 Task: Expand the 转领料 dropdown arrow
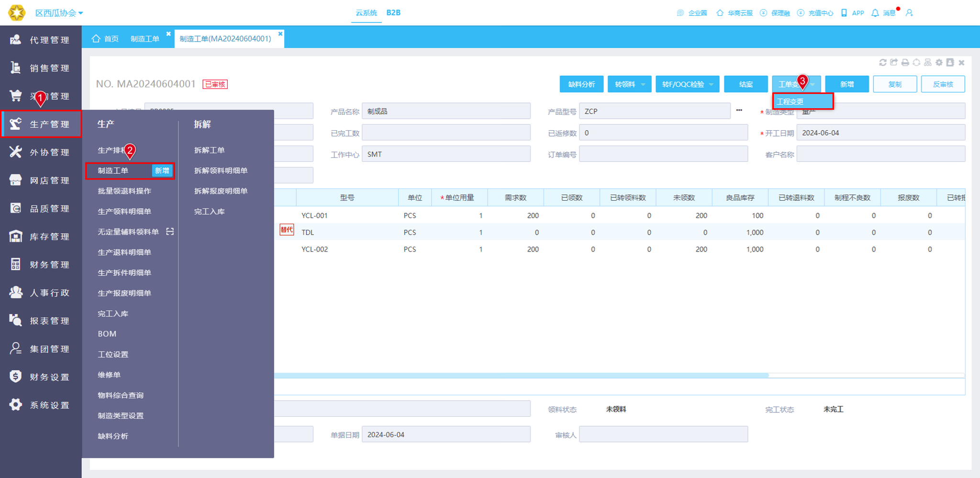643,84
